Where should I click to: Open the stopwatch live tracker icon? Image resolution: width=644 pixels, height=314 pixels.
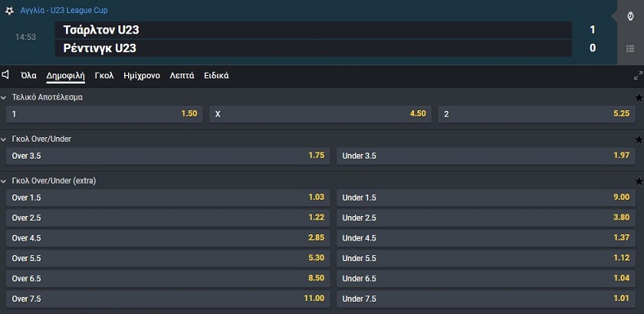(630, 16)
